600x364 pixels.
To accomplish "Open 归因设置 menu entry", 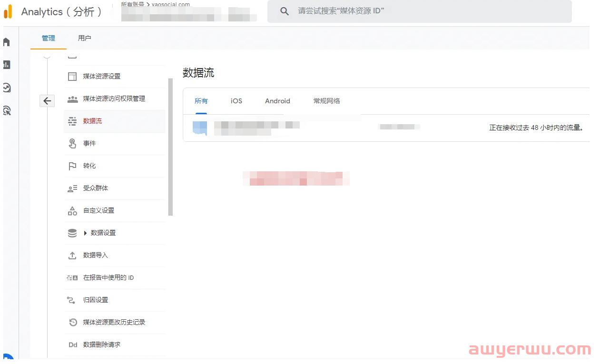I will pyautogui.click(x=115, y=300).
